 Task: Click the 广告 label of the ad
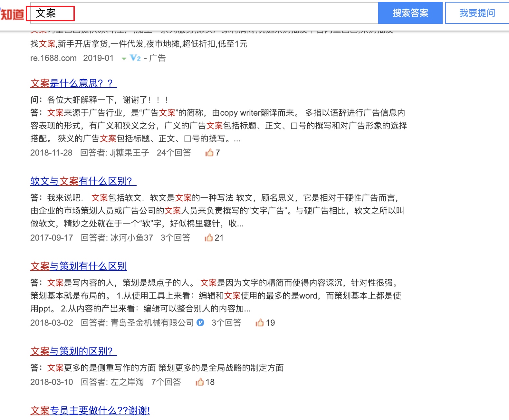point(158,58)
